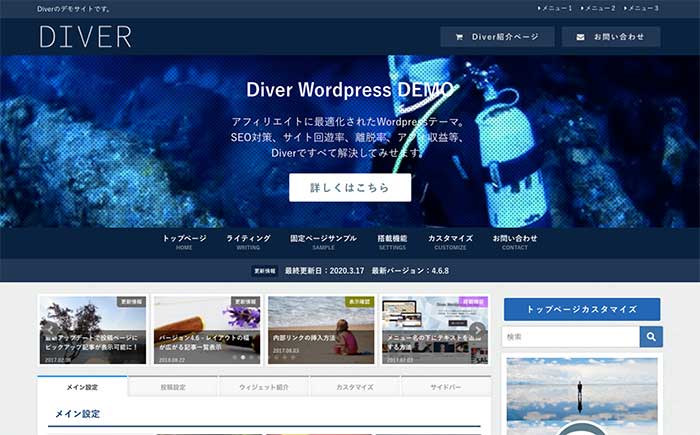Click the Diverのデモサイトです tagline text
700x435 pixels.
[74, 9]
